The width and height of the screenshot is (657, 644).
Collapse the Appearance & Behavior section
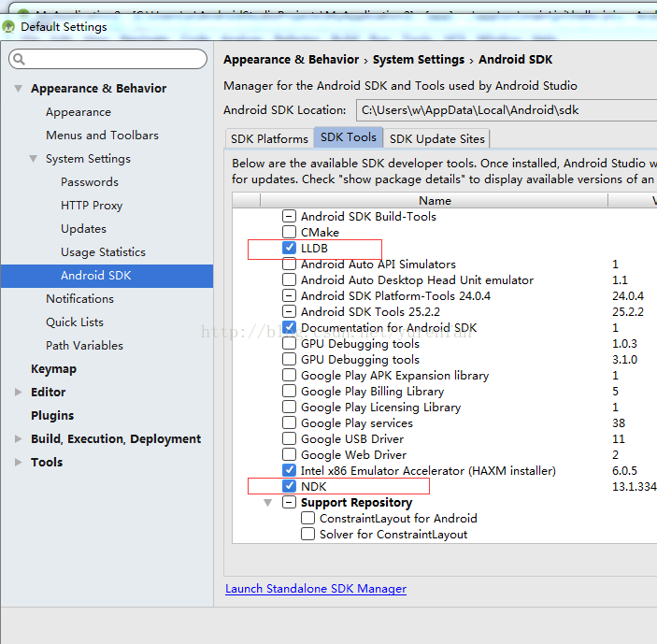[18, 89]
